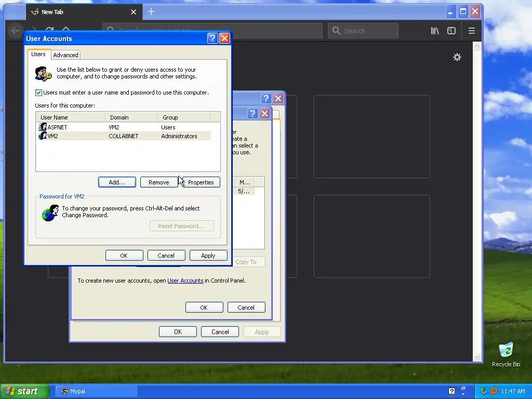Click the Mypal Search input field
This screenshot has width=532, height=399.
point(363,31)
